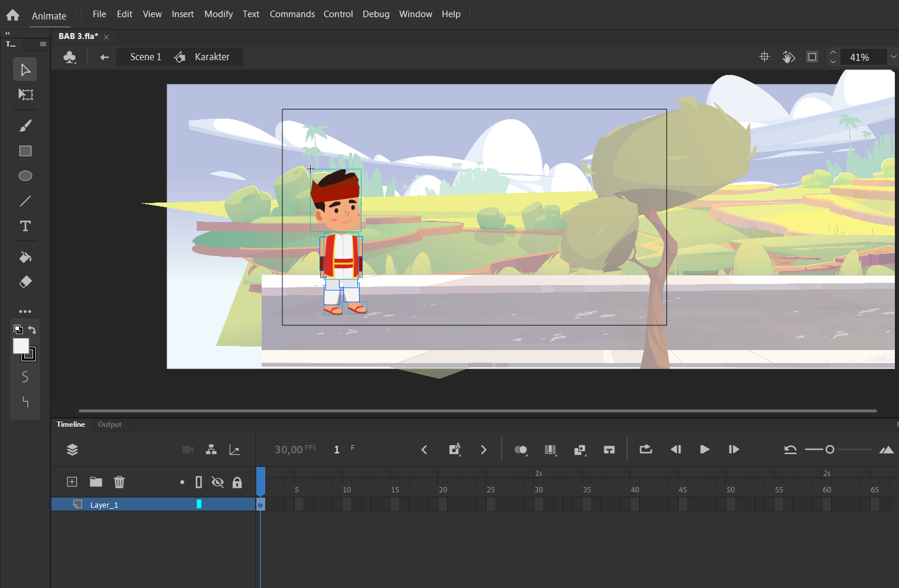Select the Free Transform tool
This screenshot has height=588, width=899.
[25, 94]
